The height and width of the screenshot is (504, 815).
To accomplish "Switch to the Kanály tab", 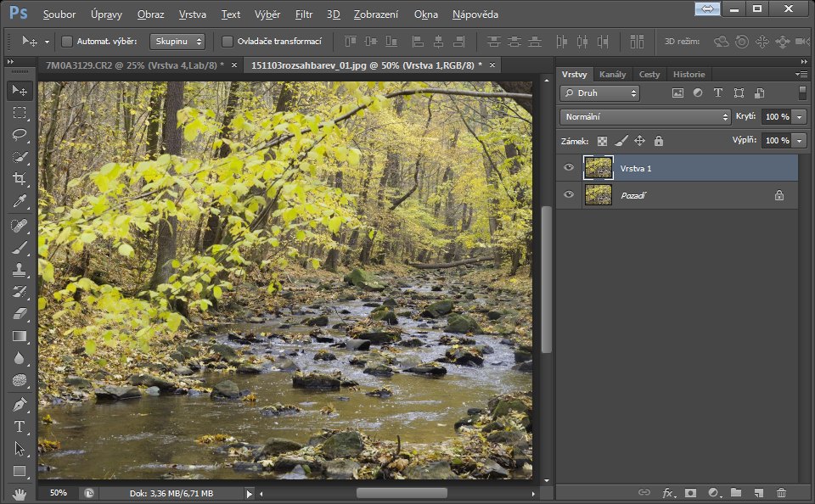I will tap(612, 74).
